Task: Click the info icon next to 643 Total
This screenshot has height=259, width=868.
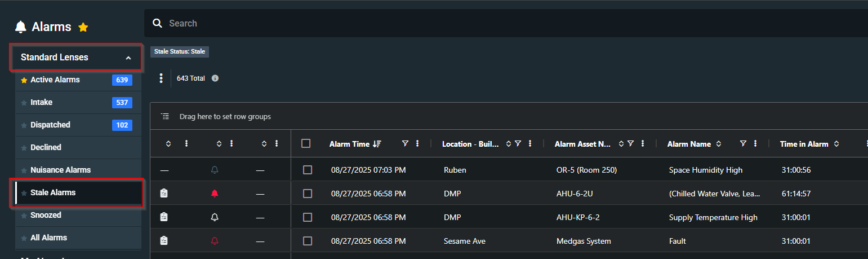Action: [x=215, y=78]
